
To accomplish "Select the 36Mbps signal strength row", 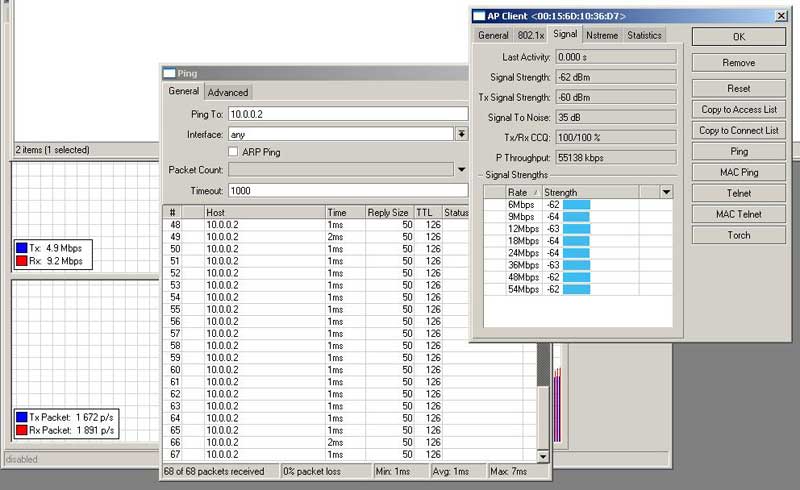I will 578,265.
